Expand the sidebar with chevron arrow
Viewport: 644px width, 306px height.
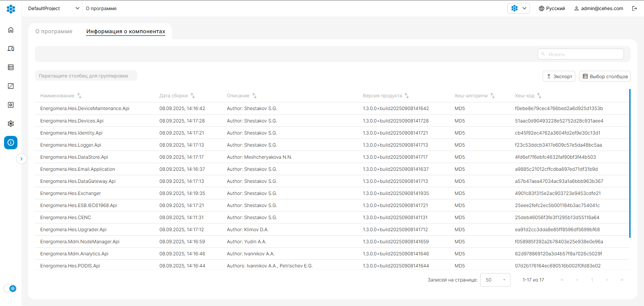(21, 159)
